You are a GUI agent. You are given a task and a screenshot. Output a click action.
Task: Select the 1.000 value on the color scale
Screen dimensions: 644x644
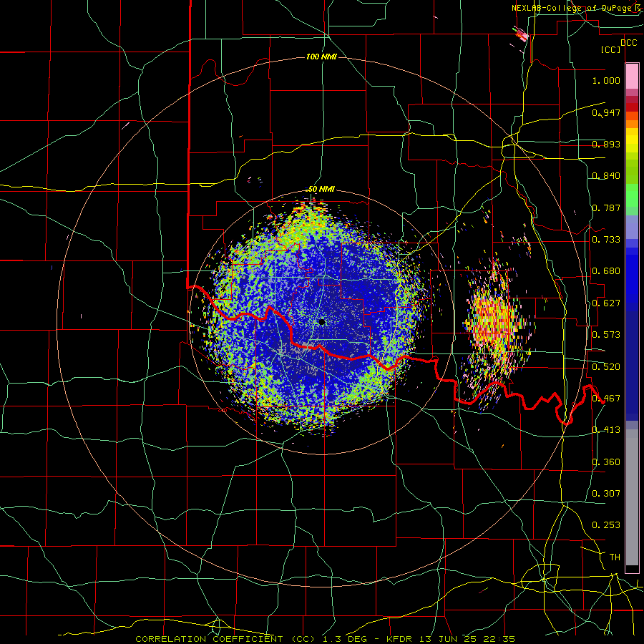[x=606, y=80]
